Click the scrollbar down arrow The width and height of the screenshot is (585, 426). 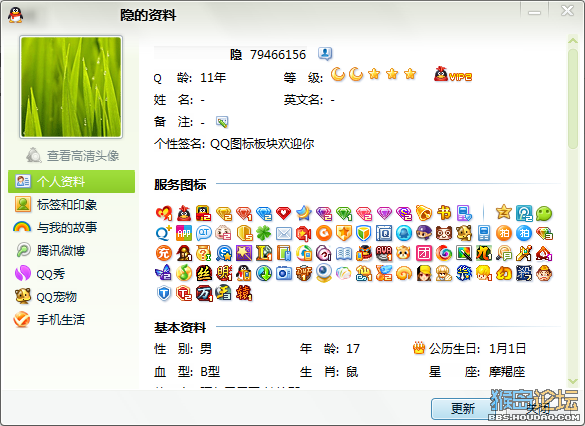coord(573,381)
